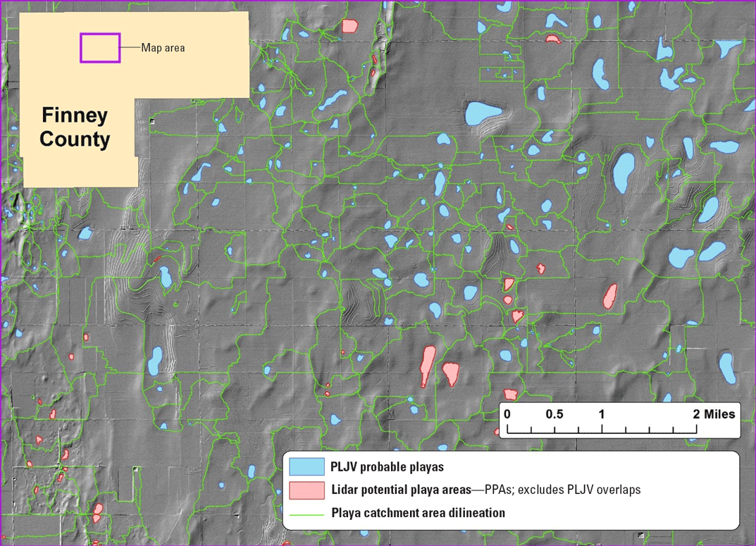Screen dimensions: 756x546
Task: Click the "Map area" inset label
Action: pyautogui.click(x=163, y=48)
